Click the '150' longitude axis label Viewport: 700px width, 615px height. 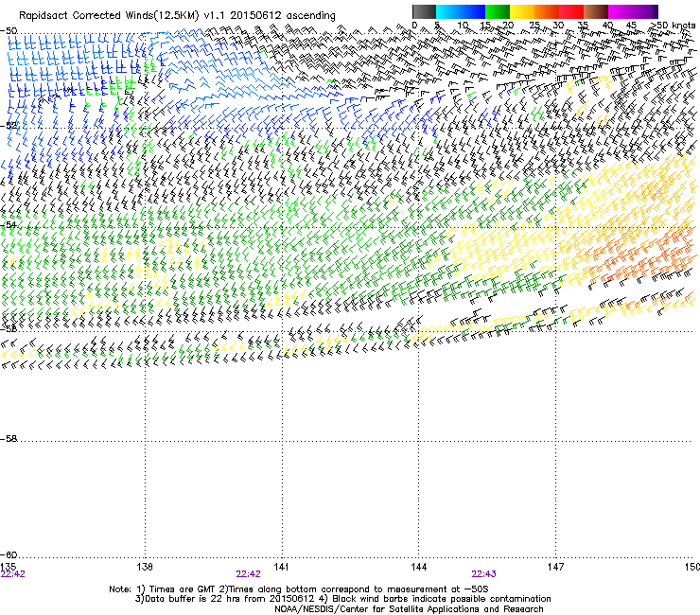pyautogui.click(x=692, y=567)
